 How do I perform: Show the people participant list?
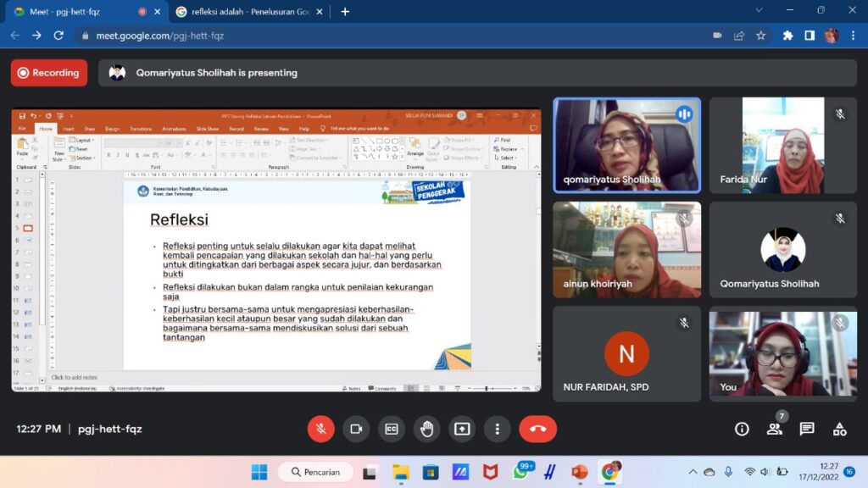click(x=774, y=429)
